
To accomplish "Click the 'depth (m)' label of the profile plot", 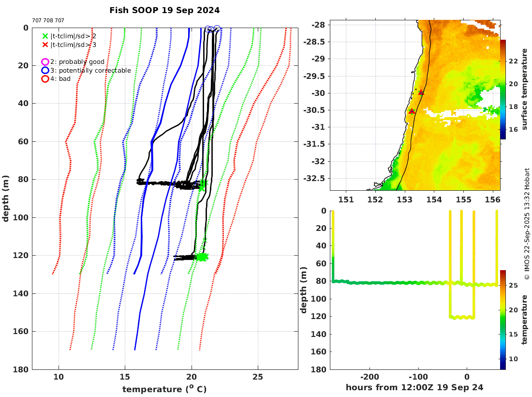I will pos(5,198).
